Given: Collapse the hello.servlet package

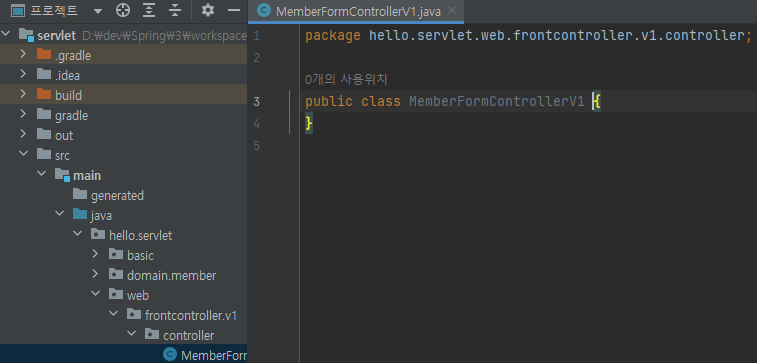Looking at the screenshot, I should tap(77, 234).
